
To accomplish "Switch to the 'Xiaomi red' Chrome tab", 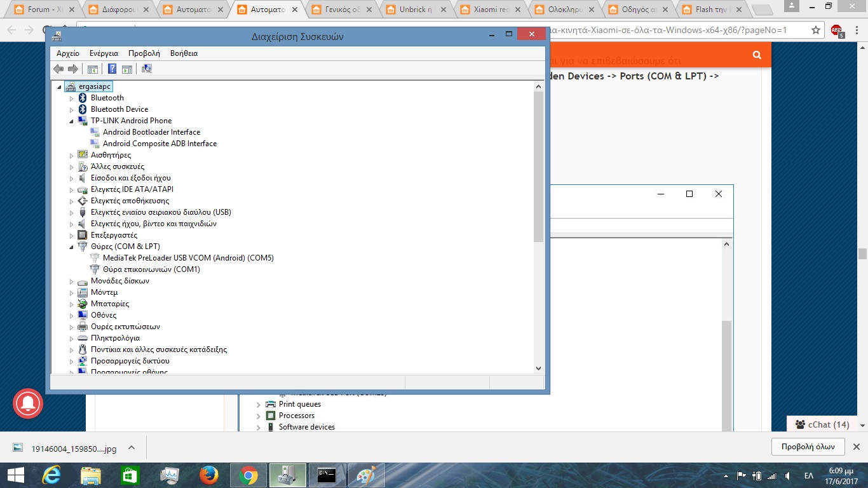I will [x=492, y=10].
